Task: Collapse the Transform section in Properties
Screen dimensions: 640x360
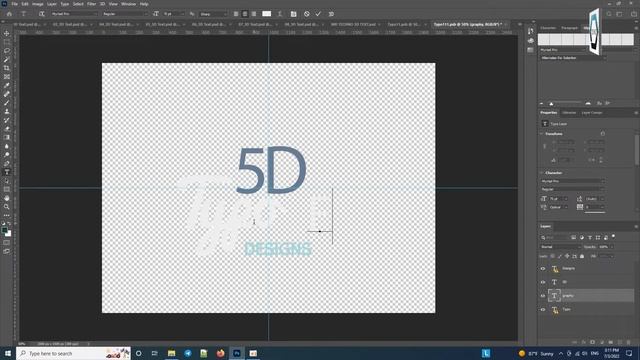Action: 542,134
